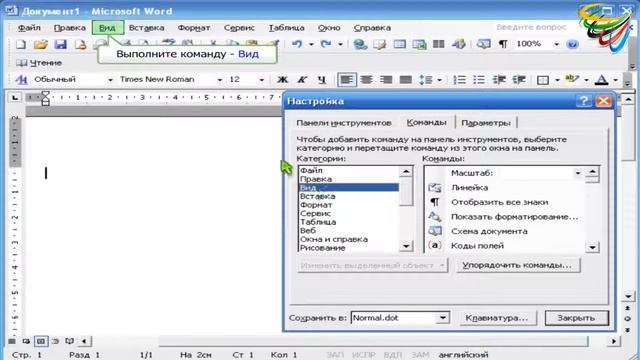Apply highlight color marker
The image size is (640, 360).
click(x=572, y=80)
